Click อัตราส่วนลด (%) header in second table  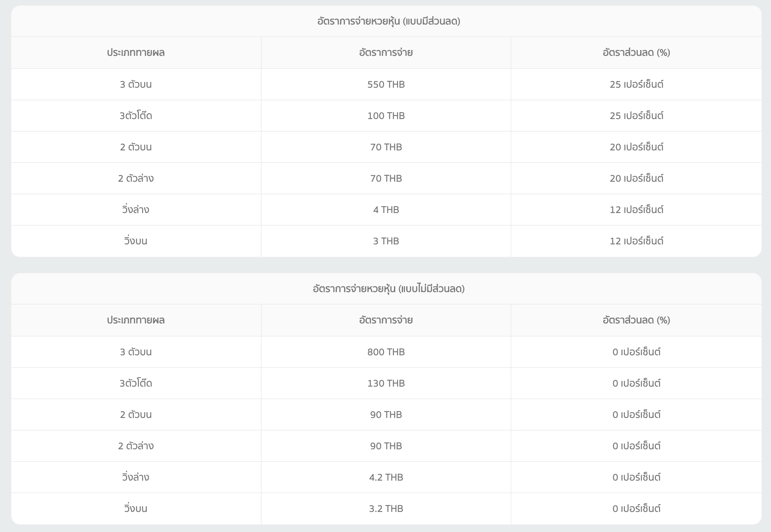(x=636, y=320)
